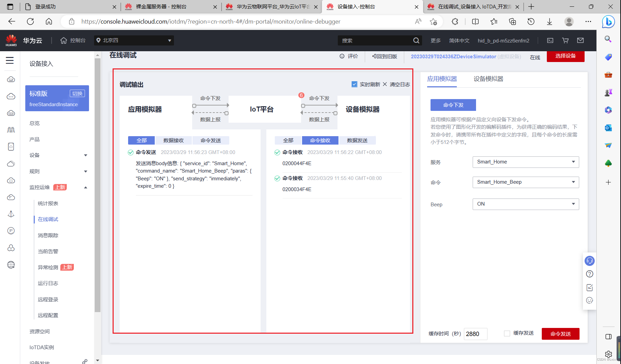Click the blue 命令下发 button
Viewport: 621px width, 364px height.
pyautogui.click(x=453, y=105)
